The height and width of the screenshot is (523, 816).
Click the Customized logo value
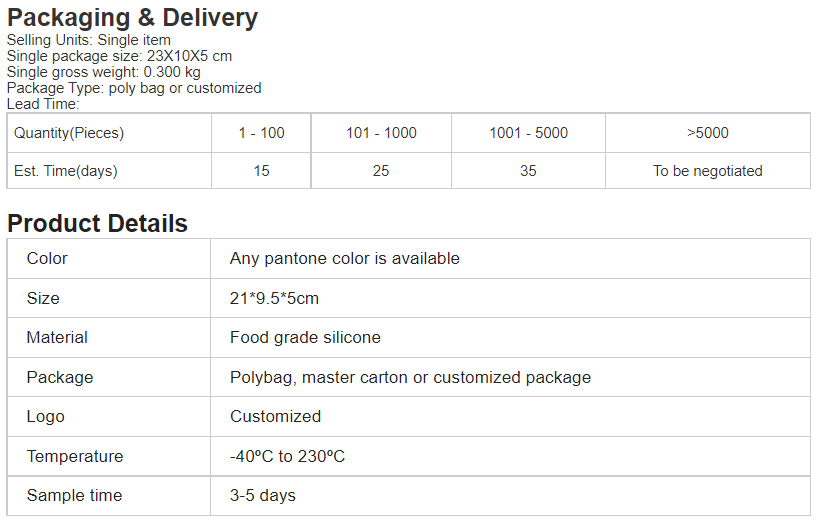pos(276,416)
